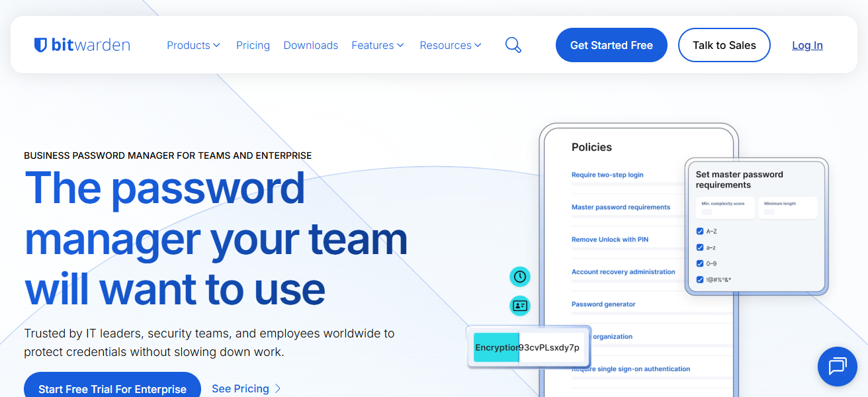The image size is (868, 397).
Task: Open the Features dropdown menu
Action: click(377, 45)
